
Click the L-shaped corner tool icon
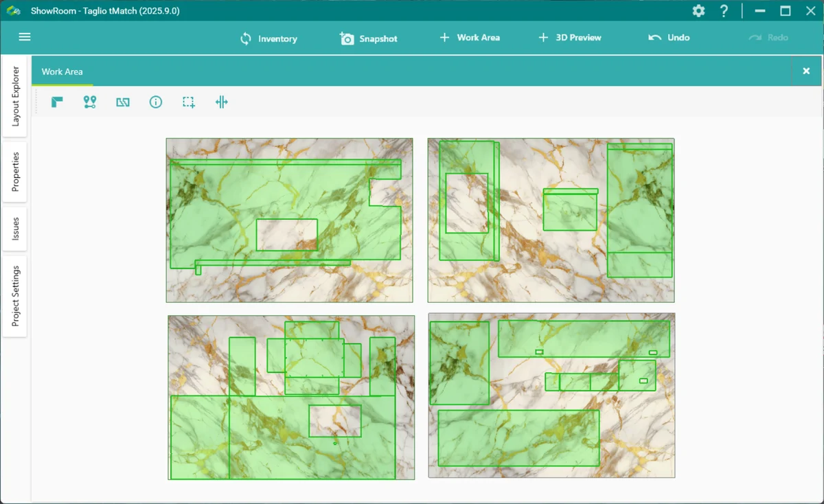coord(57,102)
